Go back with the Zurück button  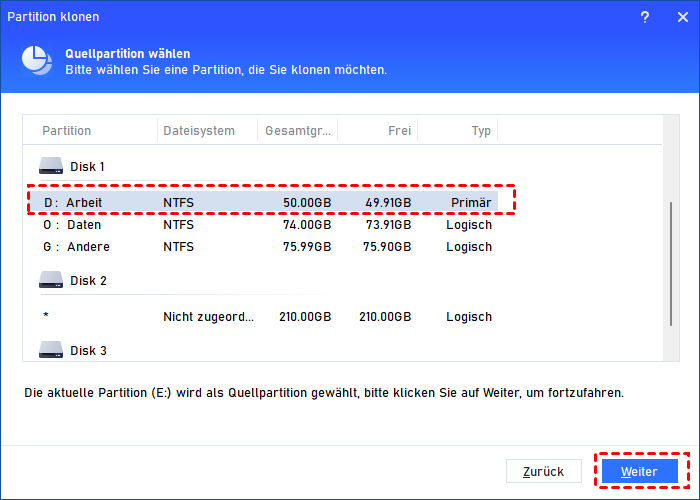[544, 471]
